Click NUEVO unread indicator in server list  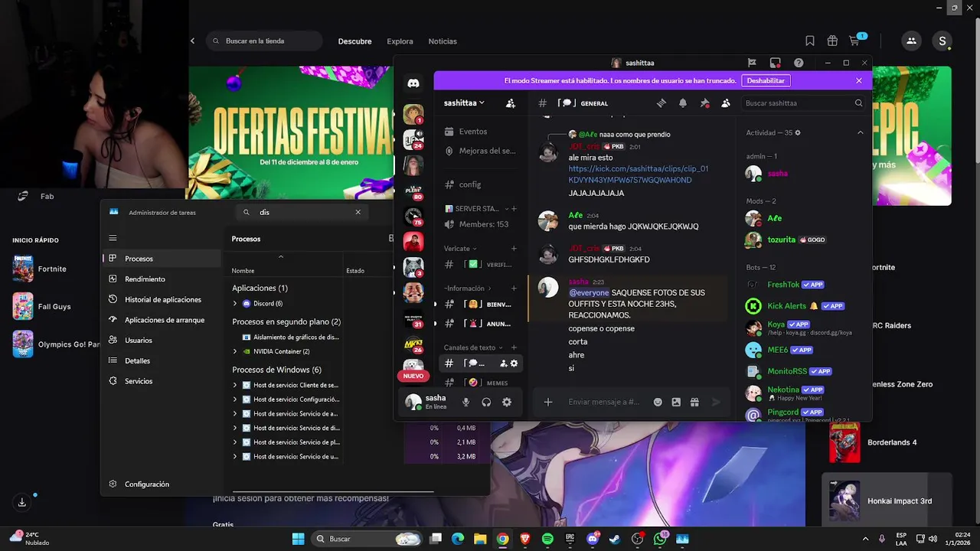point(413,376)
